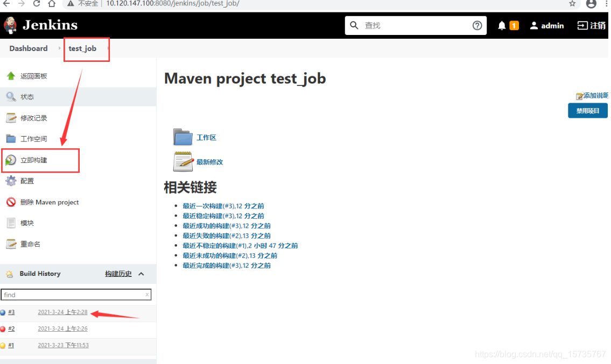Start a build via 立即构建
The image size is (611, 364).
click(33, 160)
